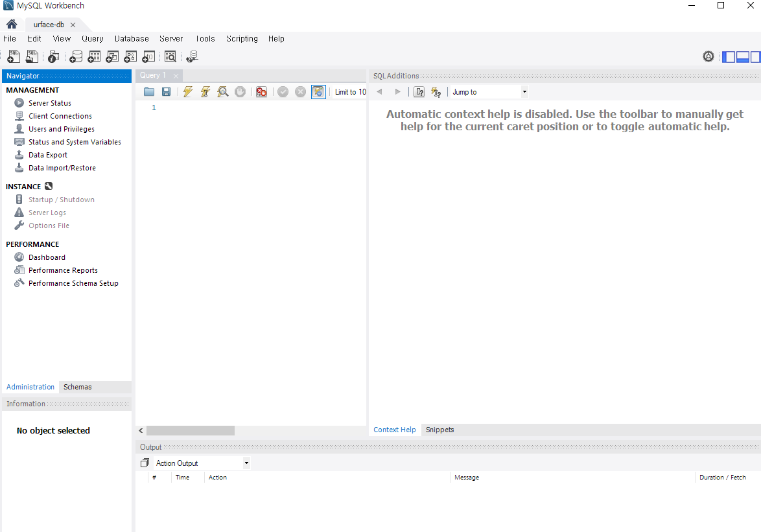Viewport: 761px width, 532px height.
Task: Open the object inspector toolbar icon
Action: point(53,57)
